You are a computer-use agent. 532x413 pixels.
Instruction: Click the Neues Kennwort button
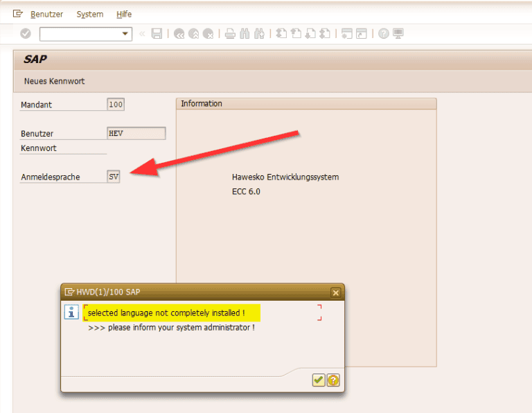pos(54,81)
